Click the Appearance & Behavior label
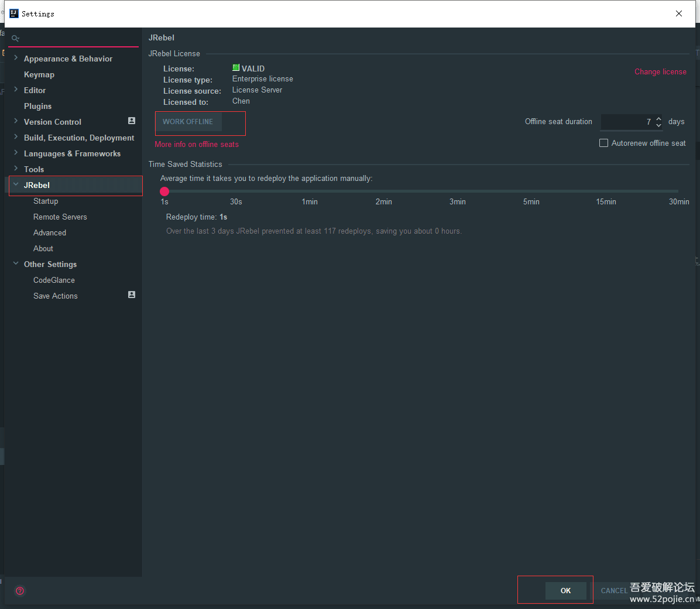The height and width of the screenshot is (609, 700). 68,59
